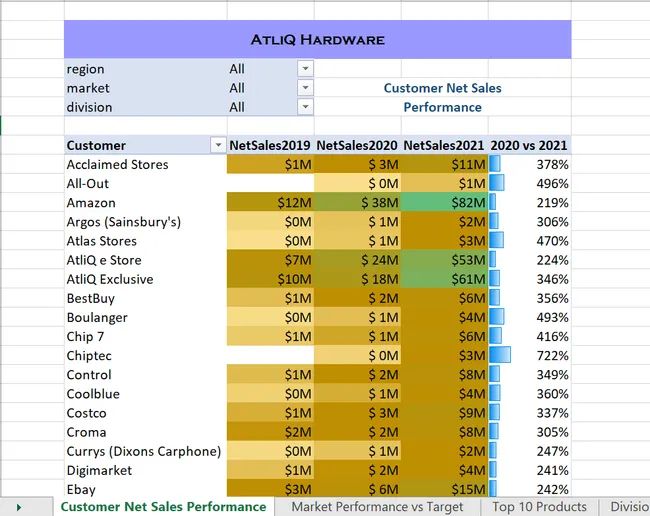
Task: Select the Amazon customer cell
Action: tap(146, 202)
